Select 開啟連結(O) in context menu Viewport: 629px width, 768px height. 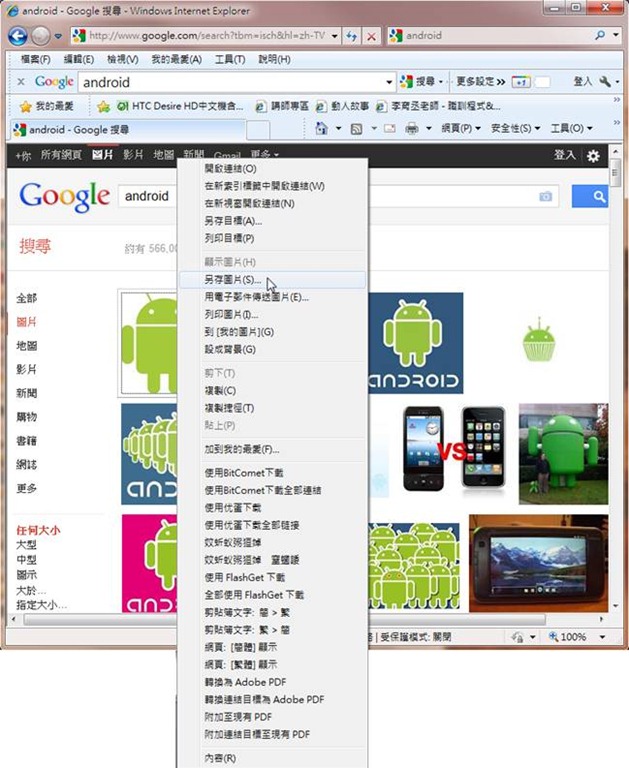[272, 169]
